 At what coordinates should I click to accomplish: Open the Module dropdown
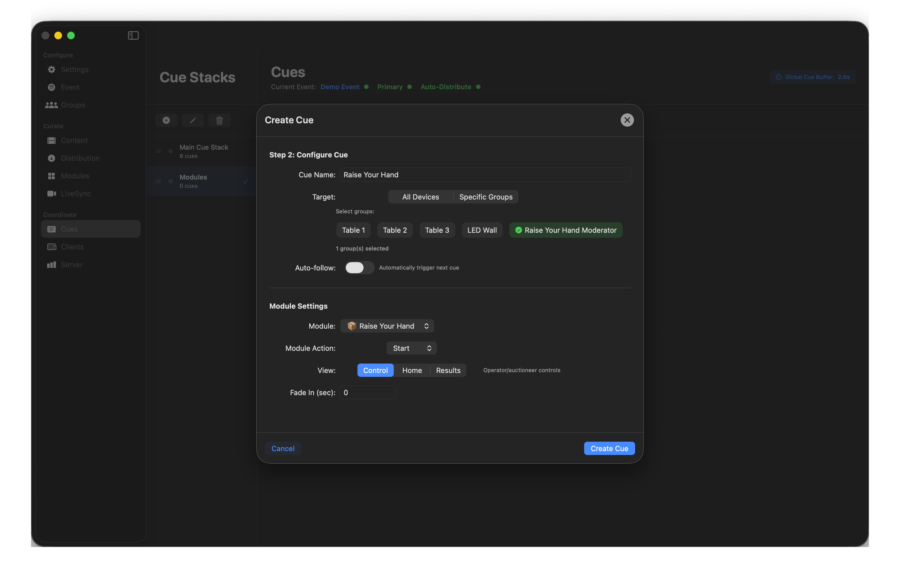click(x=387, y=326)
